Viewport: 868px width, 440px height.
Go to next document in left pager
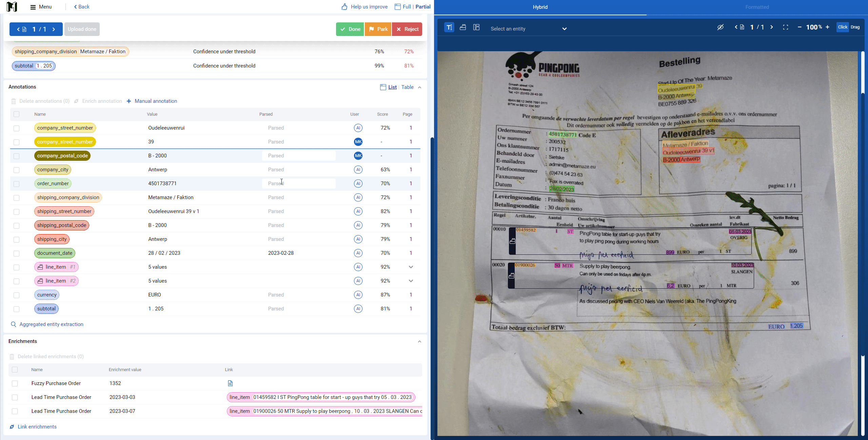pyautogui.click(x=54, y=29)
